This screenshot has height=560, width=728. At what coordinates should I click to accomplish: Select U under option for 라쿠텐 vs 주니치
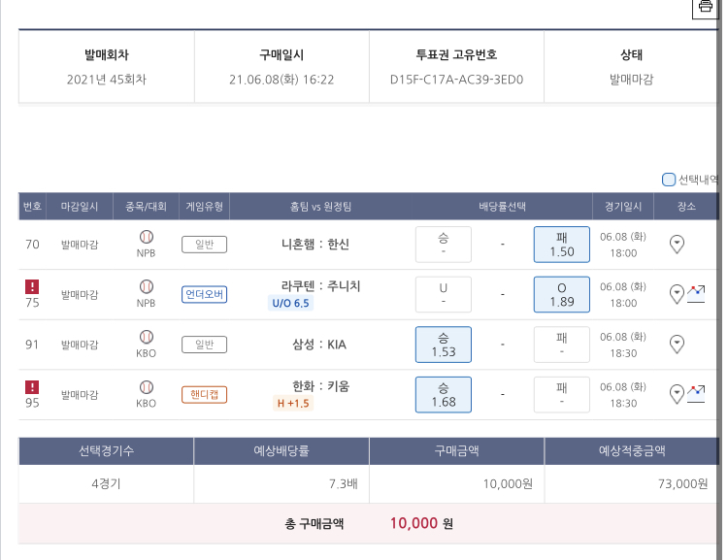pyautogui.click(x=443, y=294)
